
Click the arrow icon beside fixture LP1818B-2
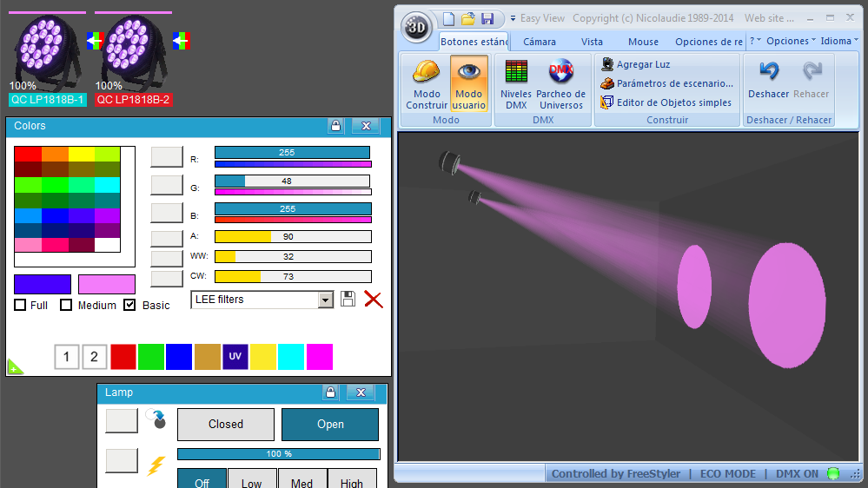(x=181, y=41)
